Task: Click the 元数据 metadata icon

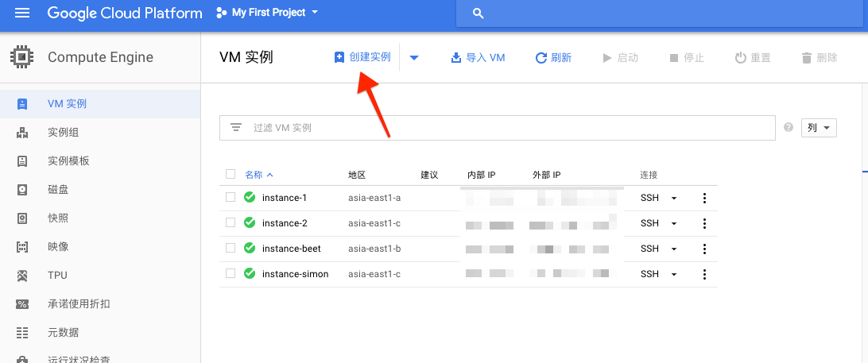Action: (22, 333)
